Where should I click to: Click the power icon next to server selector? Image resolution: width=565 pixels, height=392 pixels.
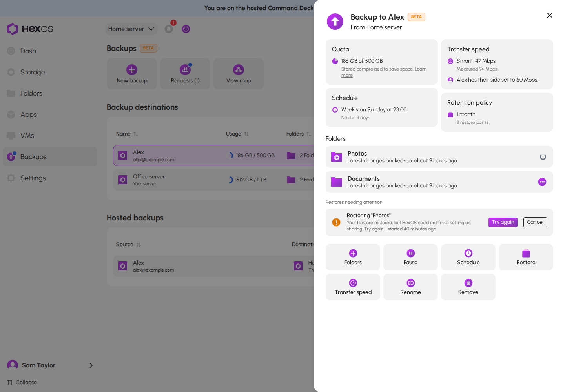186,29
